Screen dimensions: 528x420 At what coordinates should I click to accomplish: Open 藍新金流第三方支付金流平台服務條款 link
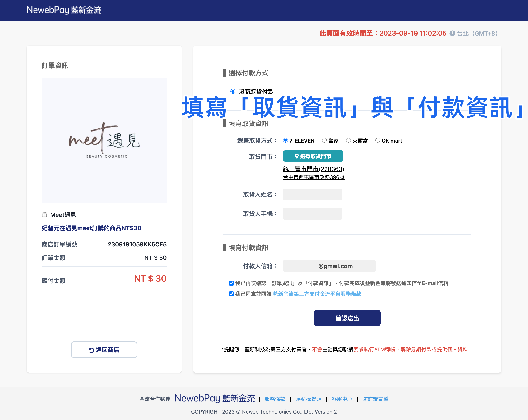tap(317, 294)
